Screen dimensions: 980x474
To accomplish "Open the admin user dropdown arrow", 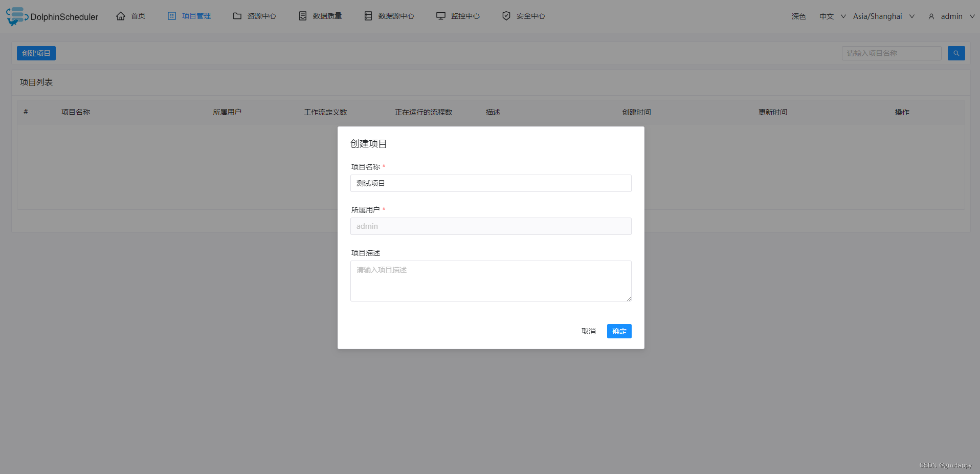I will [972, 16].
